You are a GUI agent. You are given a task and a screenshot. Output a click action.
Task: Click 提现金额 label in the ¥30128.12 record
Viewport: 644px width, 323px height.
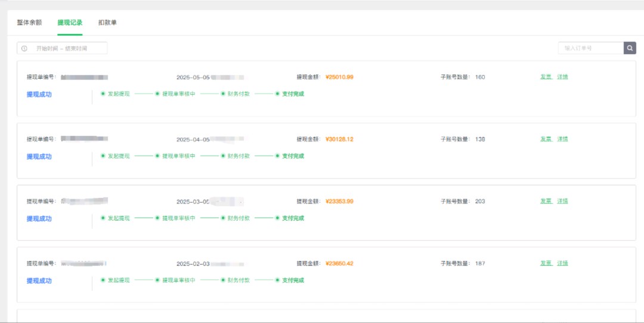click(309, 139)
